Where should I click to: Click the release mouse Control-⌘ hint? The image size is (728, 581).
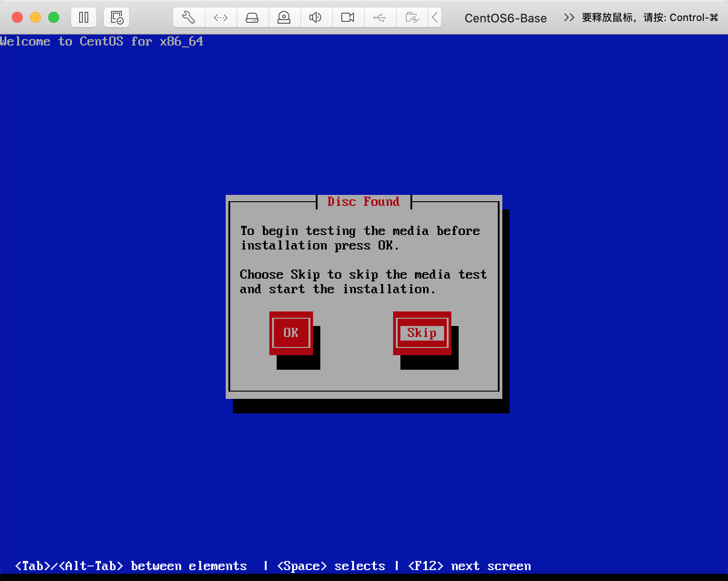click(650, 18)
